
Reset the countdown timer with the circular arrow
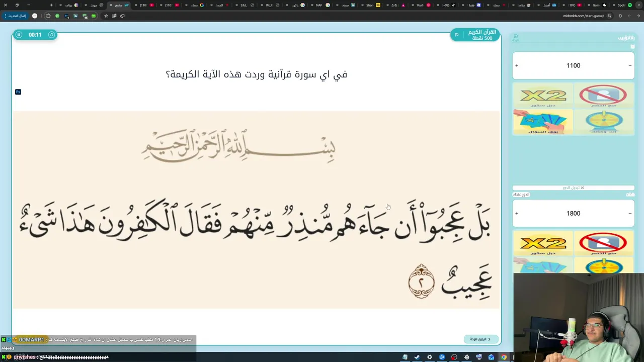[x=51, y=35]
